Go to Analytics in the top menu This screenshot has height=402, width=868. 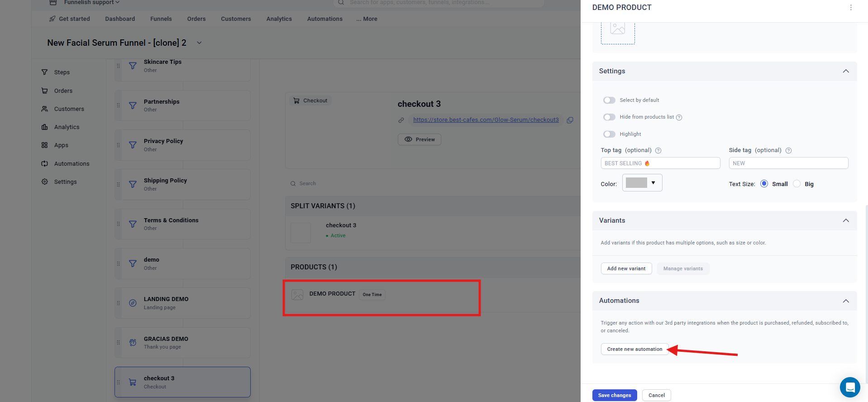coord(279,19)
